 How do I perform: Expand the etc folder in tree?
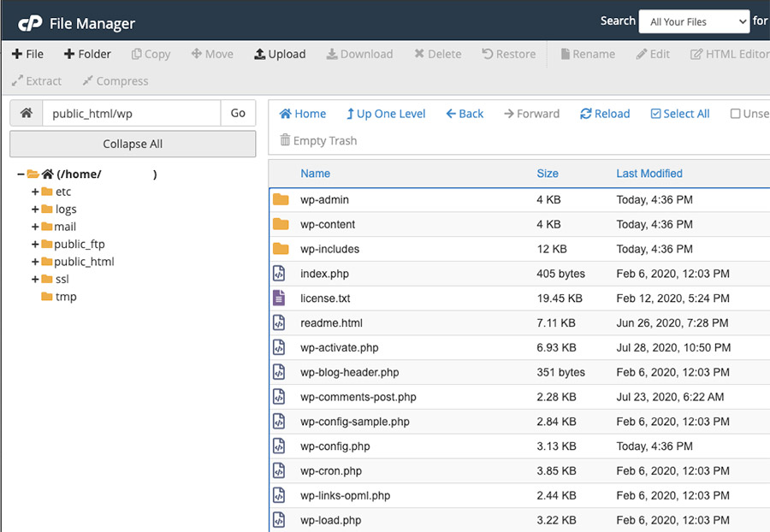tap(35, 192)
